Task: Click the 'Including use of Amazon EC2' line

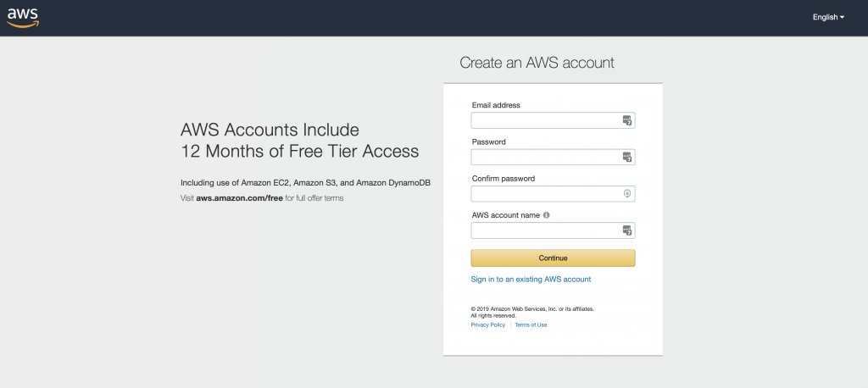Action: 305,183
